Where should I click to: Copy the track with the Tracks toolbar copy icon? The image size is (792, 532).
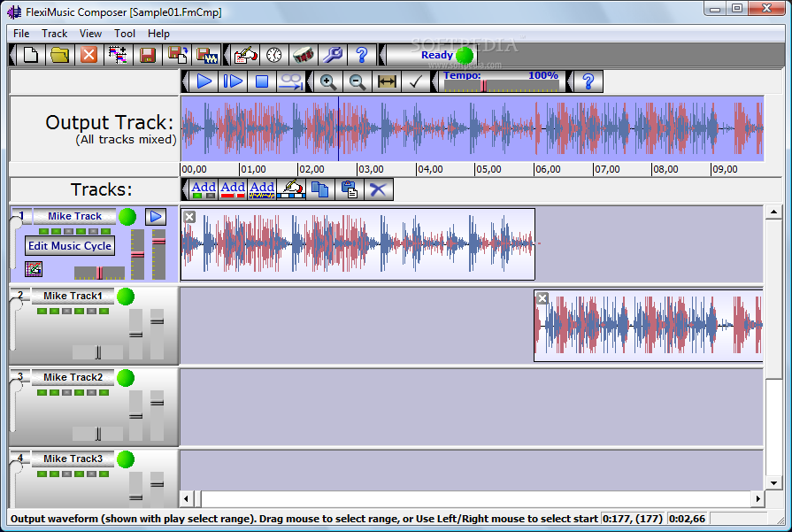tap(320, 189)
